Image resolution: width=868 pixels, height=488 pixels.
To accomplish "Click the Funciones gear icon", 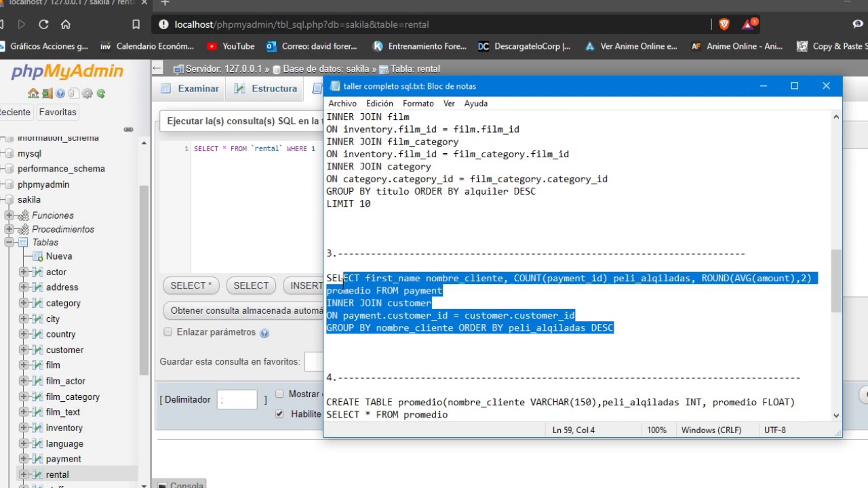I will coord(23,216).
